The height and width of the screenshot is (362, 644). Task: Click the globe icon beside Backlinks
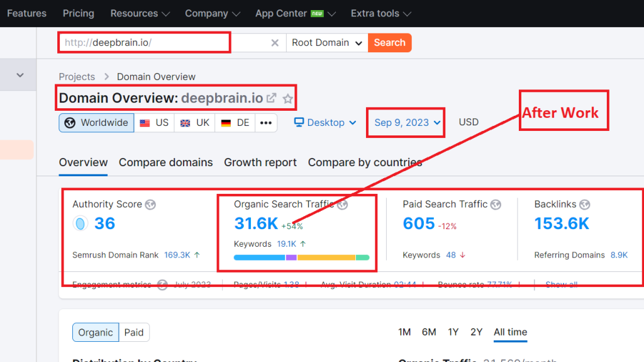pyautogui.click(x=584, y=205)
